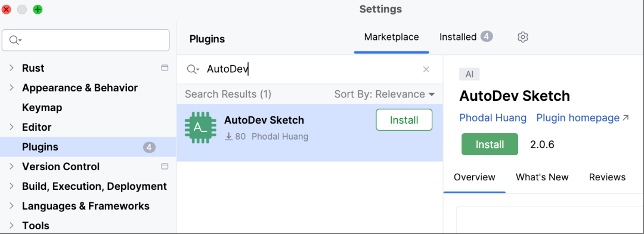Click the green Install button for 2.0.6
Screen dimensions: 644x234
tap(490, 144)
